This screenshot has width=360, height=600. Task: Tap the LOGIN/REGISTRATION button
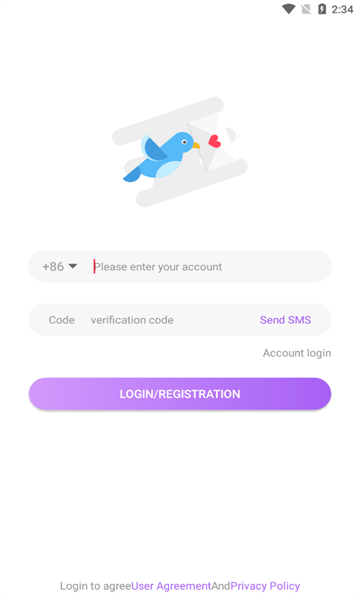tap(180, 394)
